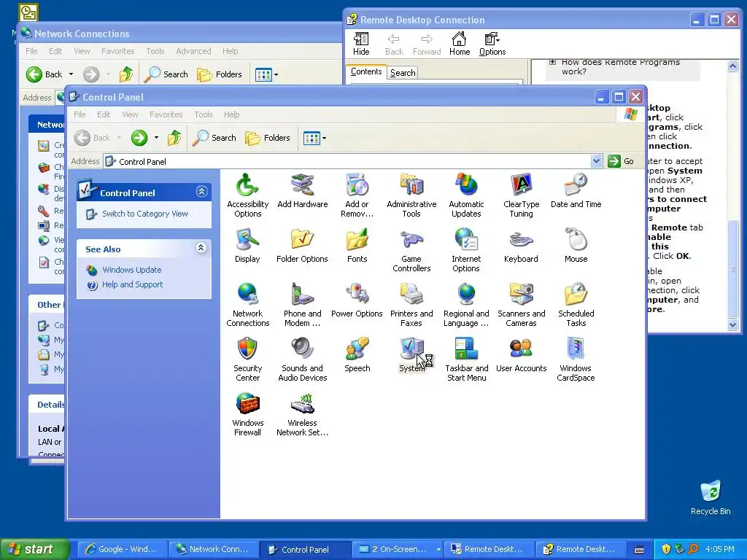Click Switch to Category View link
Viewport: 747px width, 560px height.
click(145, 214)
